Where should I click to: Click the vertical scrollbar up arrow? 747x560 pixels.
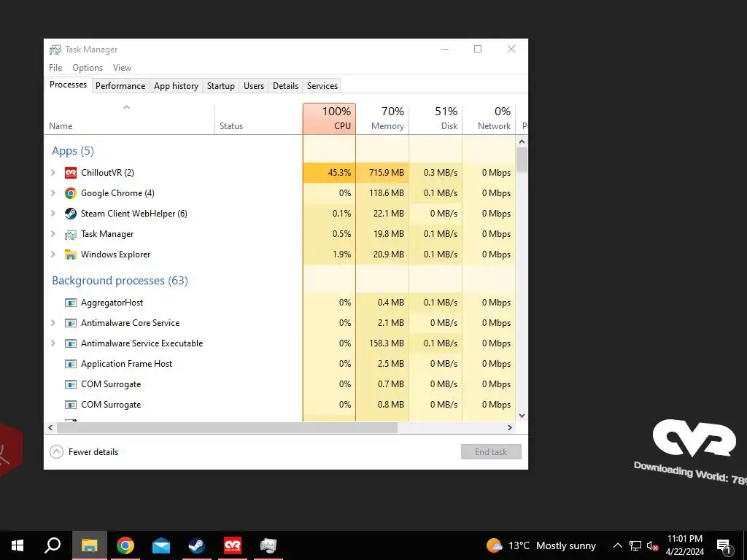coord(522,141)
